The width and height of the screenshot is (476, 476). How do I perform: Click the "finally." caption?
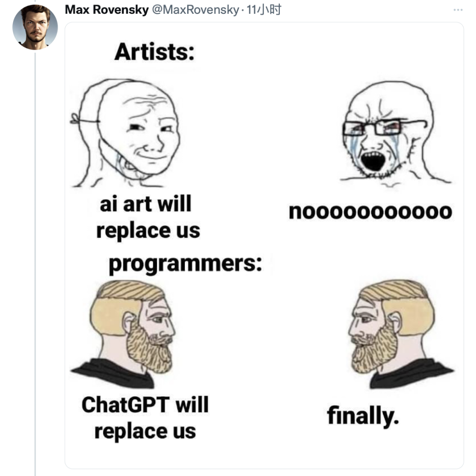363,416
